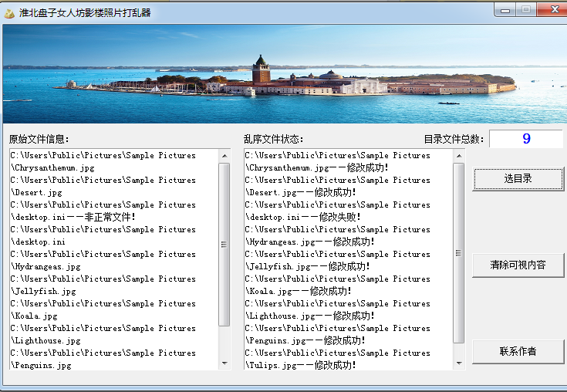This screenshot has width=567, height=392.
Task: Close the photo shuffler window
Action: (x=552, y=10)
